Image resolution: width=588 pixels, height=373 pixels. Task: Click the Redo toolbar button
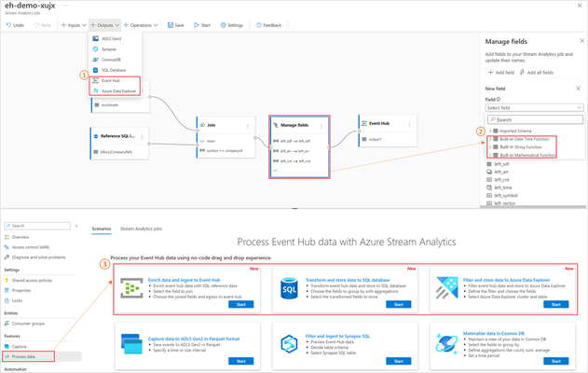point(42,25)
